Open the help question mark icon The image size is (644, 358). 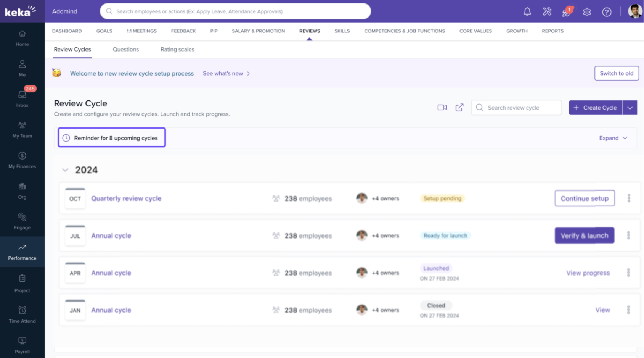tap(606, 12)
